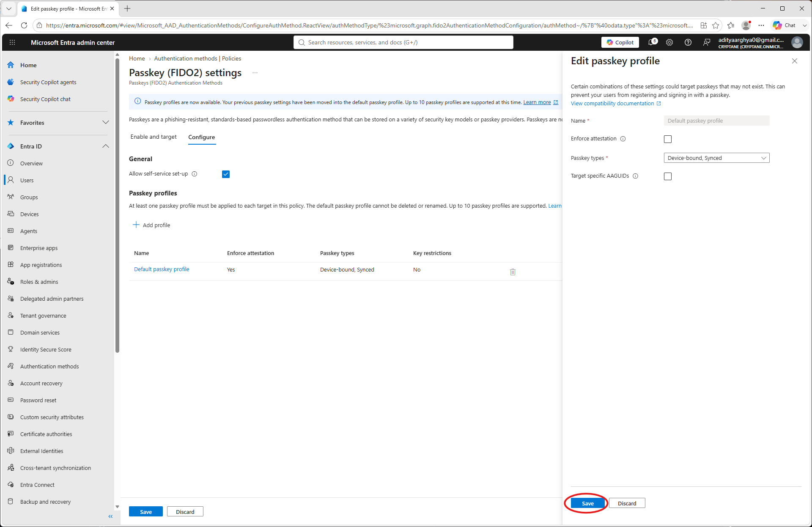Go to Users in the sidebar
Image resolution: width=812 pixels, height=527 pixels.
tap(27, 180)
